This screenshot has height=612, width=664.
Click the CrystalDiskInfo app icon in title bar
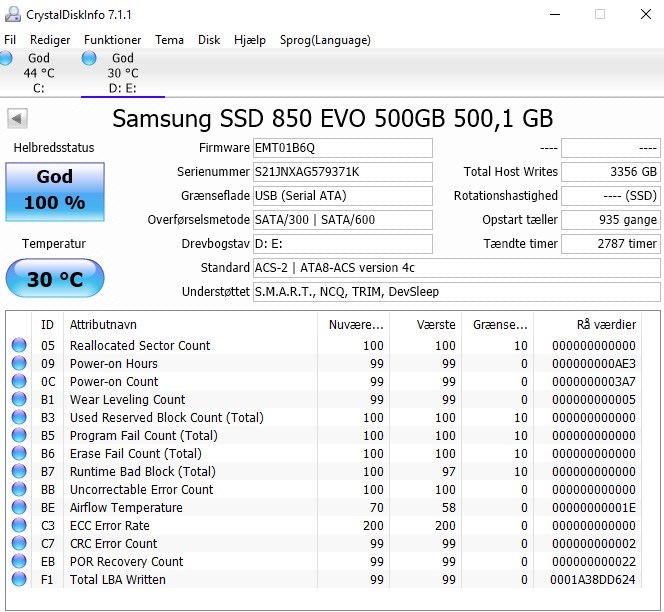pos(12,14)
